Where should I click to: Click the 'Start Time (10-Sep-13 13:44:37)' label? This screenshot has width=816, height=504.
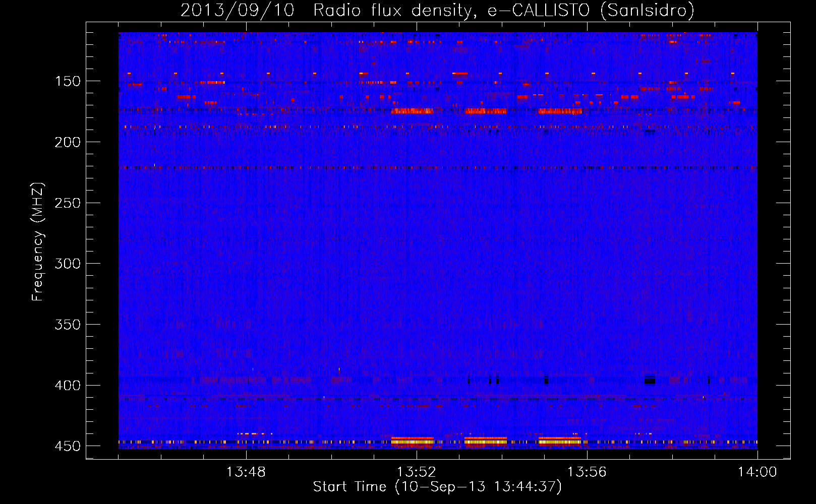pos(437,487)
